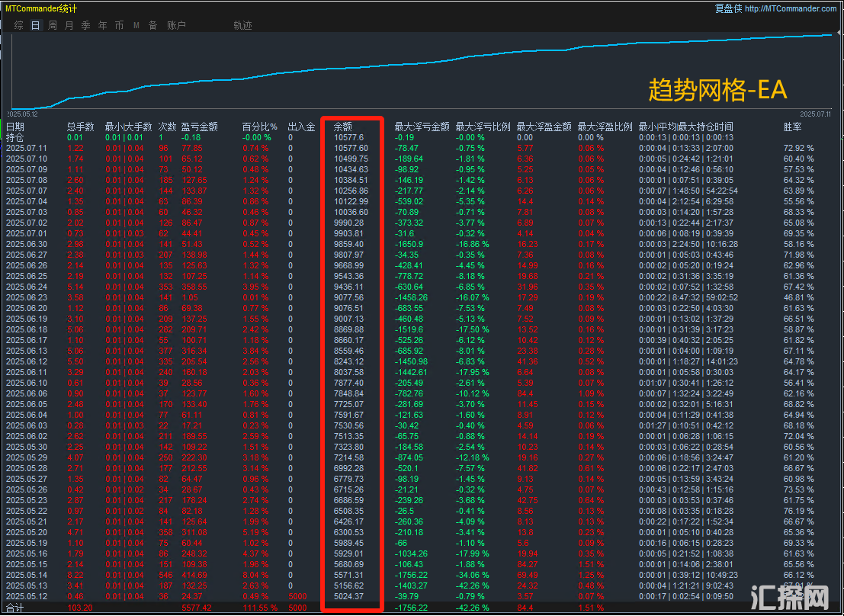The width and height of the screenshot is (844, 616).
Task: Click the 日期 column header
Action: [15, 127]
